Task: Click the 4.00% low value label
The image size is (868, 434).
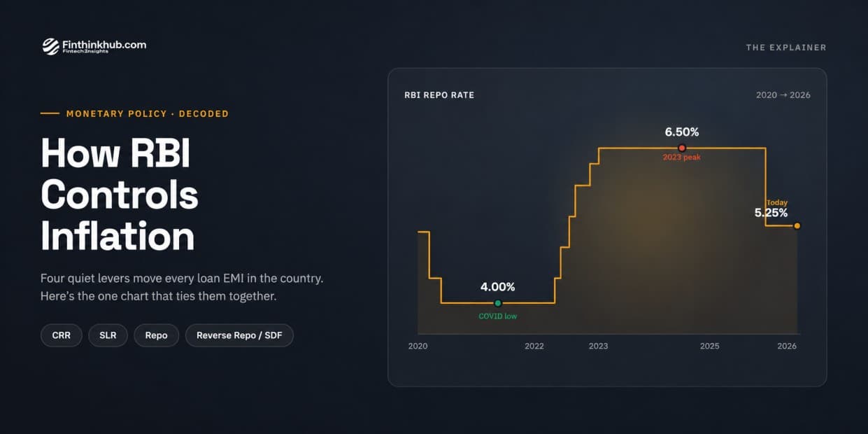Action: tap(497, 287)
